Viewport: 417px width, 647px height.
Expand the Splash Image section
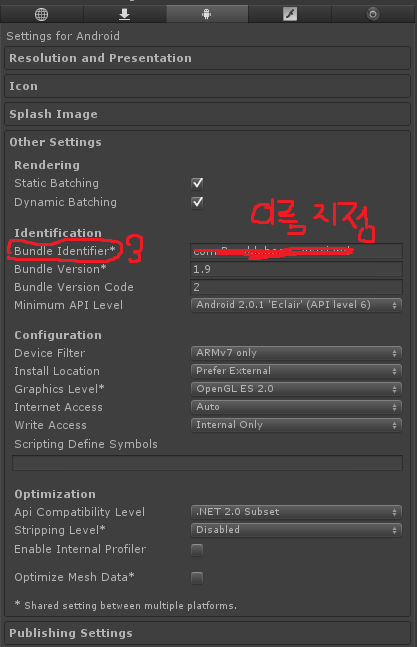(x=207, y=114)
